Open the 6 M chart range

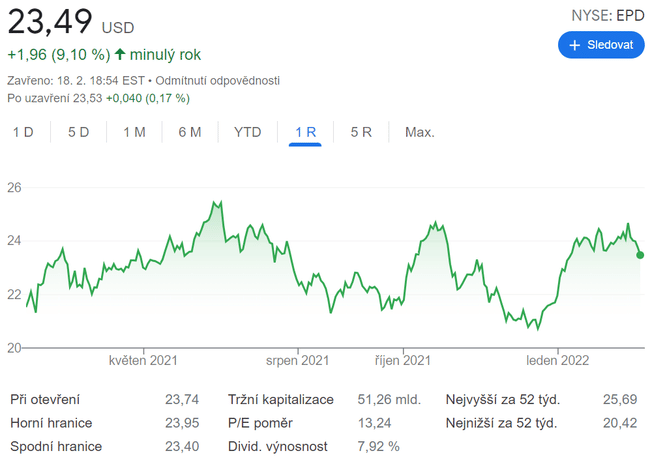pyautogui.click(x=190, y=132)
